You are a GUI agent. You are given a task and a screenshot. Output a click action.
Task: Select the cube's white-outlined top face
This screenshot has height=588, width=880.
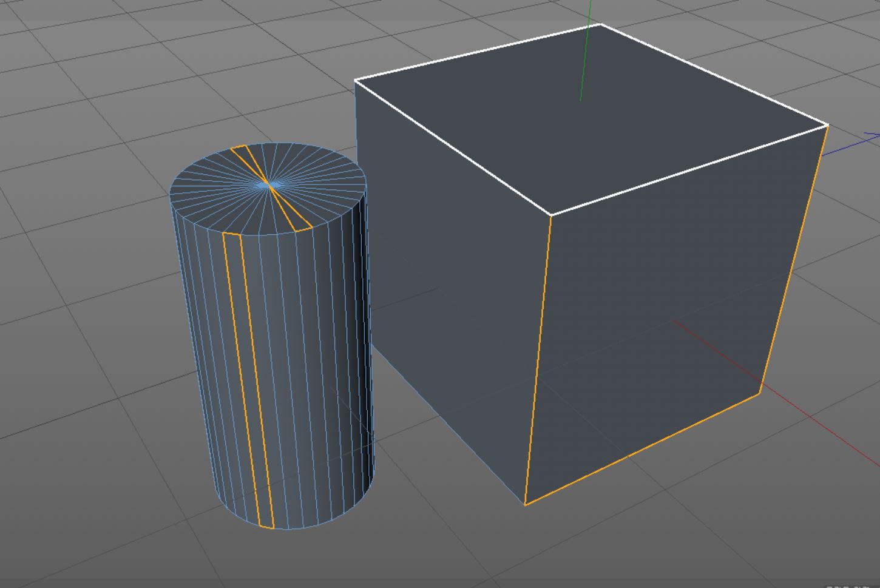pos(592,118)
